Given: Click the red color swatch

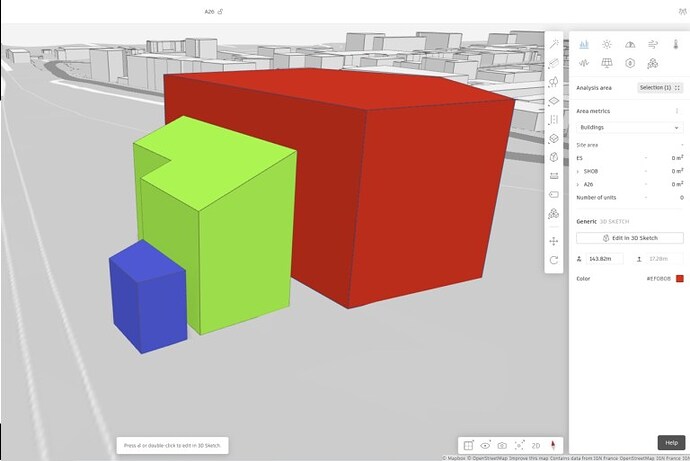Looking at the screenshot, I should click(x=679, y=278).
